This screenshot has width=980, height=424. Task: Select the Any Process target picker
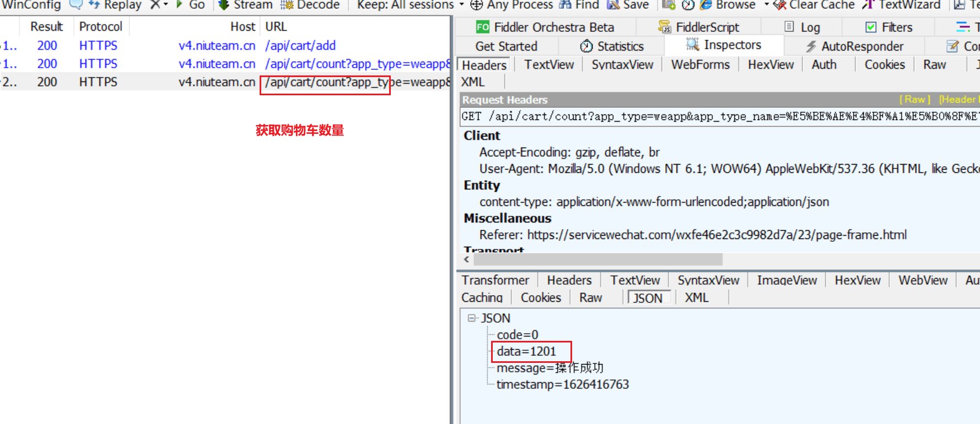click(x=511, y=5)
